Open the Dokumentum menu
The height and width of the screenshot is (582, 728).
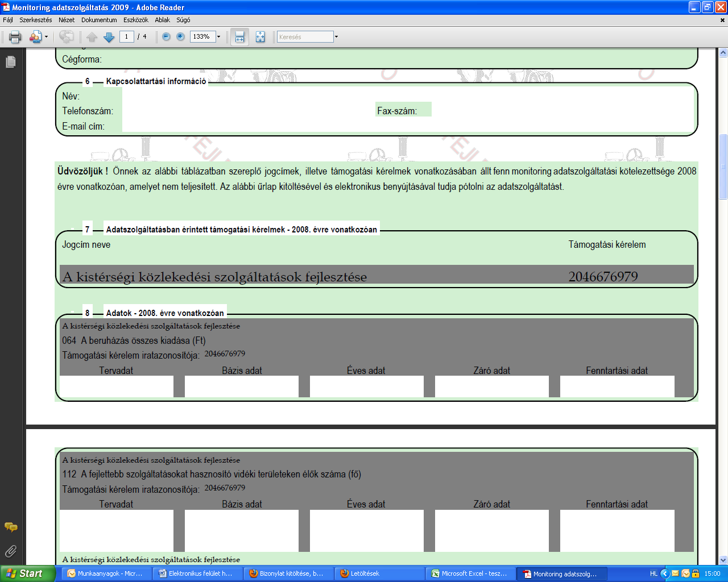point(99,20)
